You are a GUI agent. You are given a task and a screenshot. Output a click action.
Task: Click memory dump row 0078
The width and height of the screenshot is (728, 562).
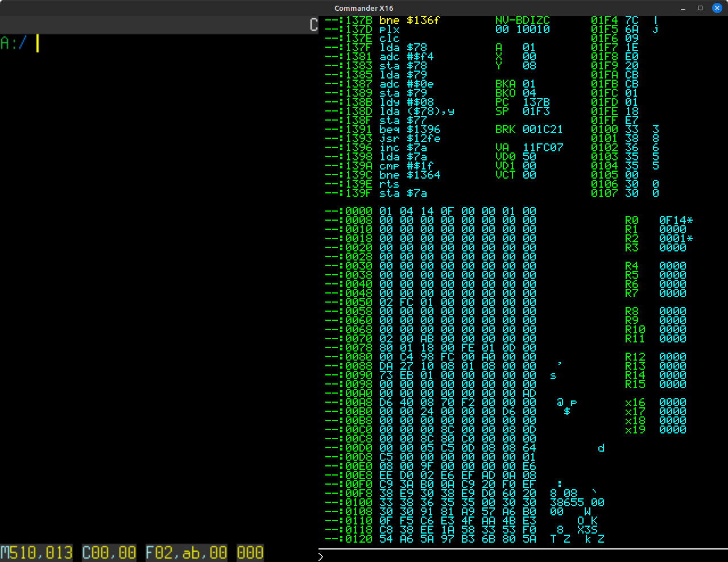click(431, 348)
